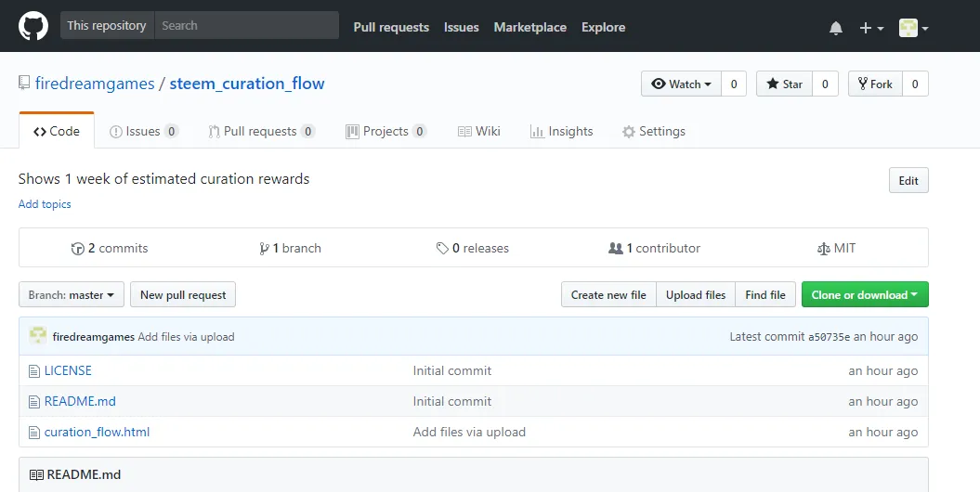Go to Pull requests in top navigation
Screen dimensions: 980x492
391,28
